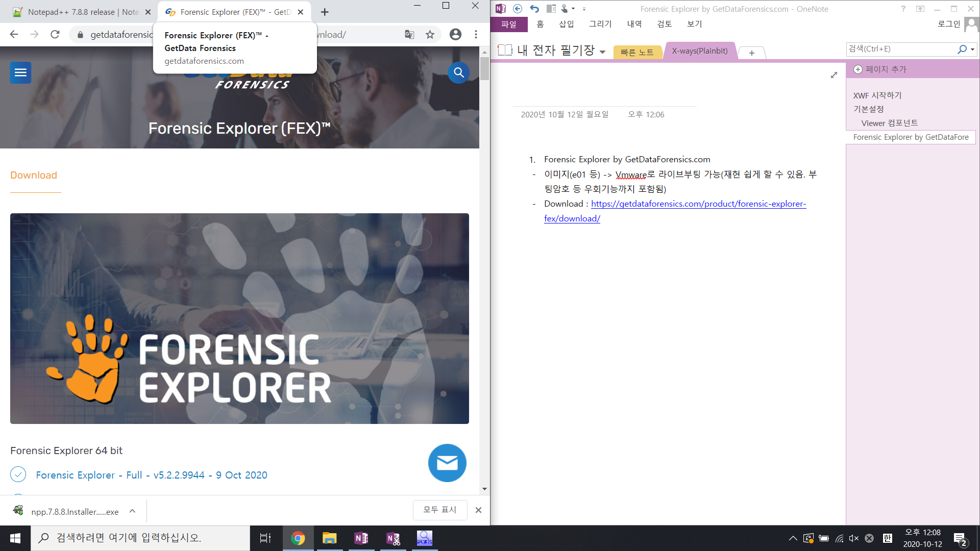Reload the page in Chrome
980x551 pixels.
click(x=55, y=35)
